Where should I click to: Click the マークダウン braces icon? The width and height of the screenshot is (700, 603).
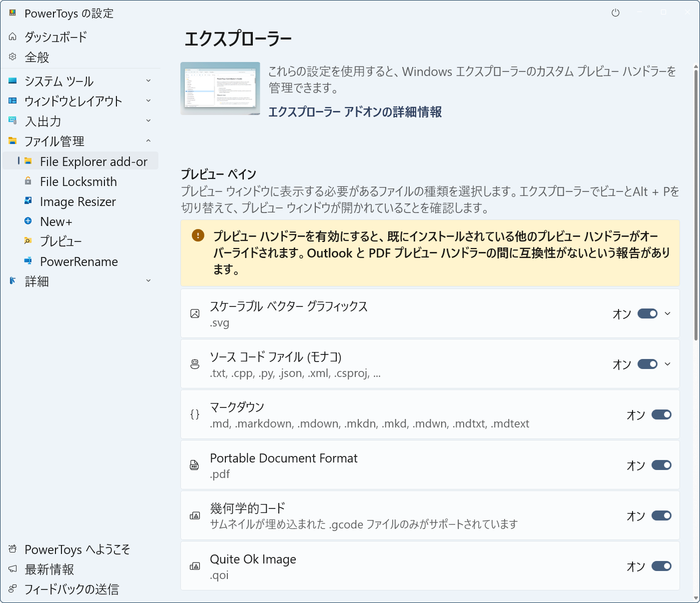coord(195,414)
